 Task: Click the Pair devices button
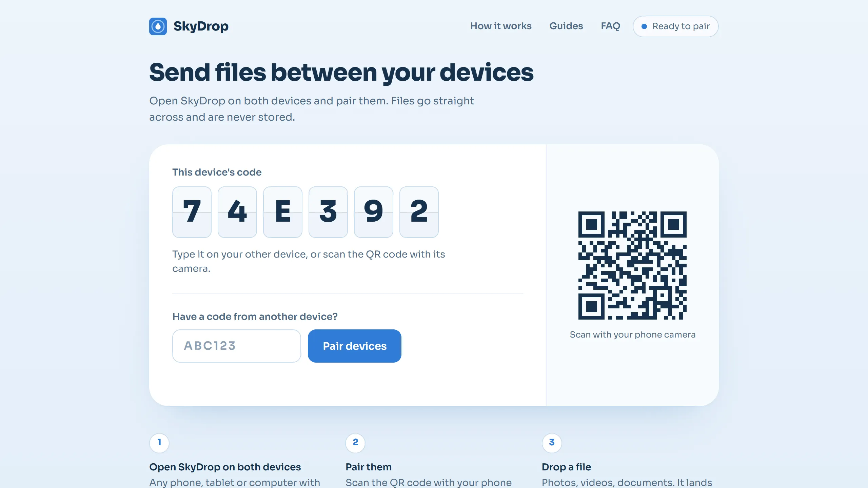pos(355,346)
